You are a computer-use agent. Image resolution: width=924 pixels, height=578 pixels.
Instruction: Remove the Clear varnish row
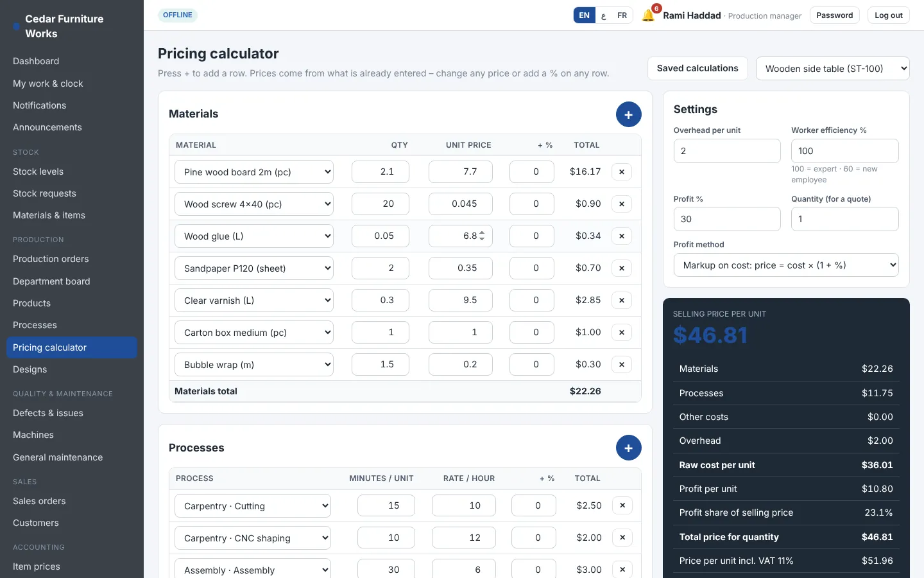click(622, 301)
